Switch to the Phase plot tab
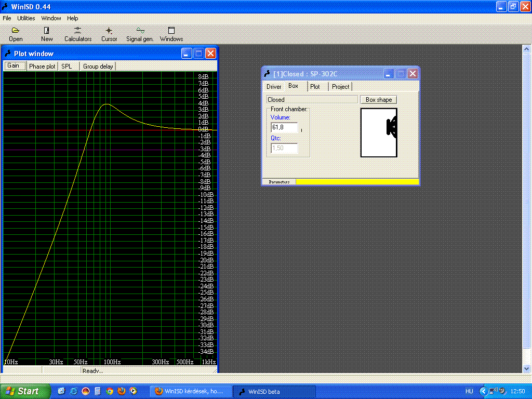The width and height of the screenshot is (532, 399). coord(42,66)
